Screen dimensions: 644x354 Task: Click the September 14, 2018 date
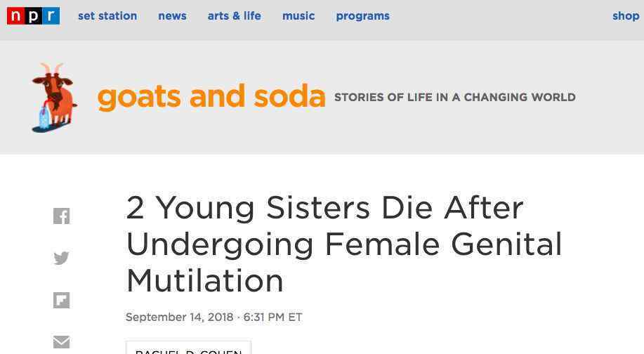180,317
